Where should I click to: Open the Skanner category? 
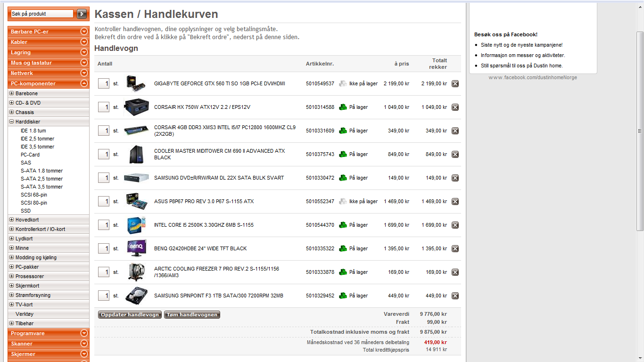[48, 344]
